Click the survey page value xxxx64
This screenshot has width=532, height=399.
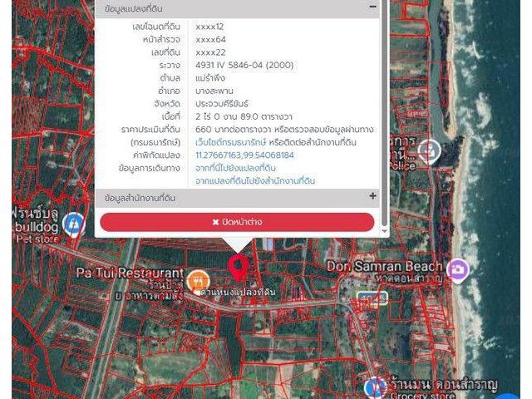click(x=210, y=39)
